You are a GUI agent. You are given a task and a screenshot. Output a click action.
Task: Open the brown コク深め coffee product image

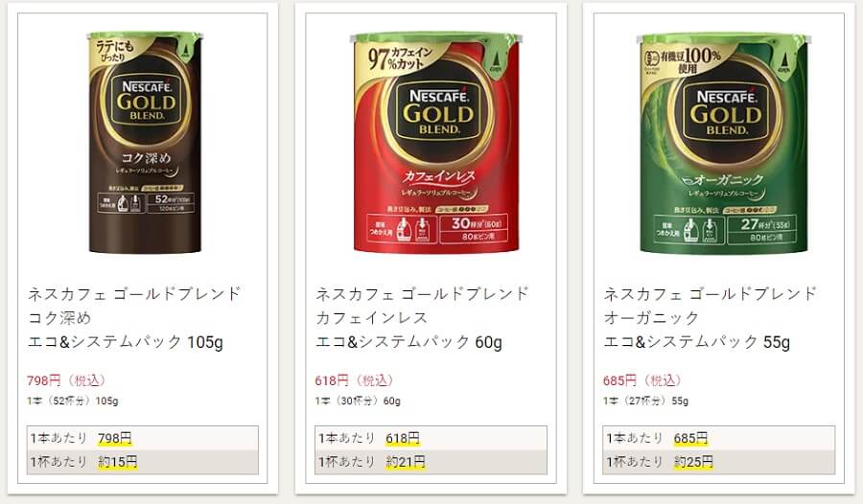tap(146, 143)
